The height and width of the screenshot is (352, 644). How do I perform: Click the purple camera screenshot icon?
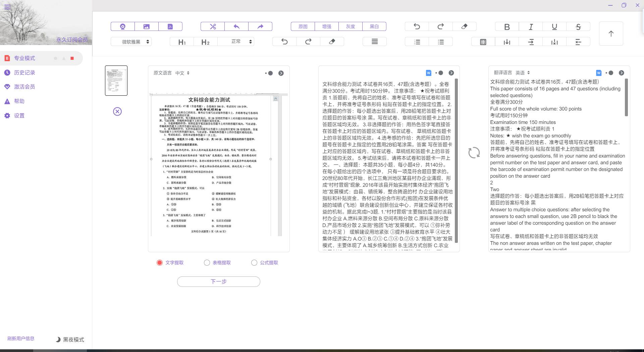tap(123, 27)
